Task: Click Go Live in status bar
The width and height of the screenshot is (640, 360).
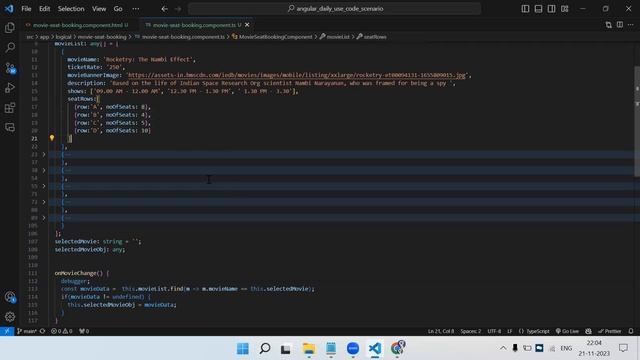Action: 567,331
